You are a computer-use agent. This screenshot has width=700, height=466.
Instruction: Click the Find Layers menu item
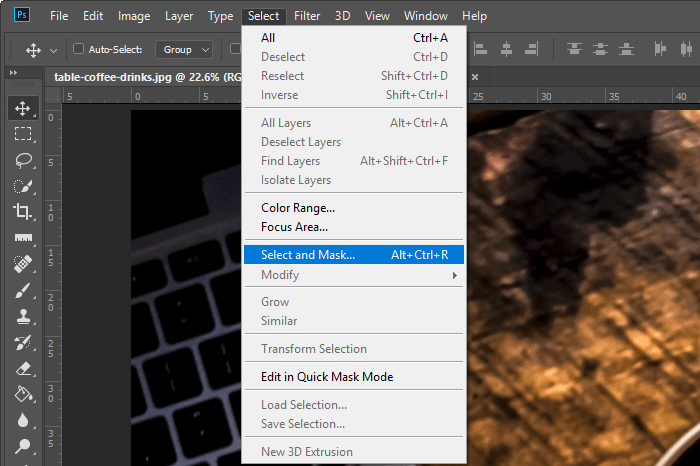(354, 161)
